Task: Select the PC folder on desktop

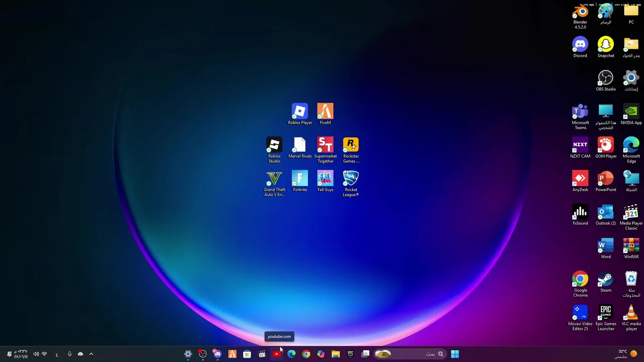Action: [x=631, y=14]
